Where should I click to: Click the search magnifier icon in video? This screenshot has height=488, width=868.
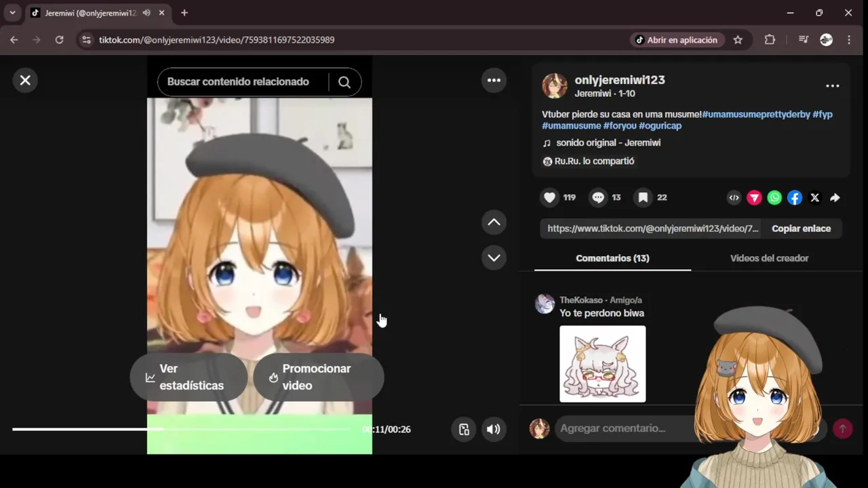pyautogui.click(x=344, y=82)
